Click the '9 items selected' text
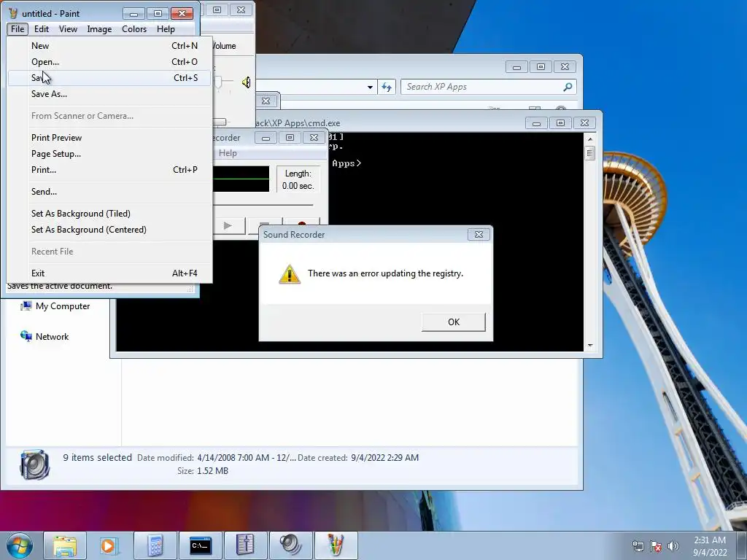The width and height of the screenshot is (747, 560). tap(98, 458)
